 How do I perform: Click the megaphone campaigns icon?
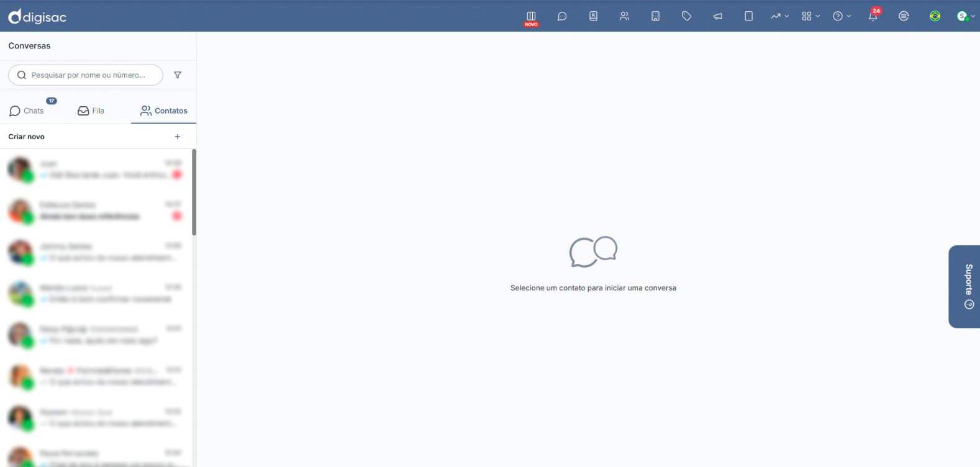717,16
